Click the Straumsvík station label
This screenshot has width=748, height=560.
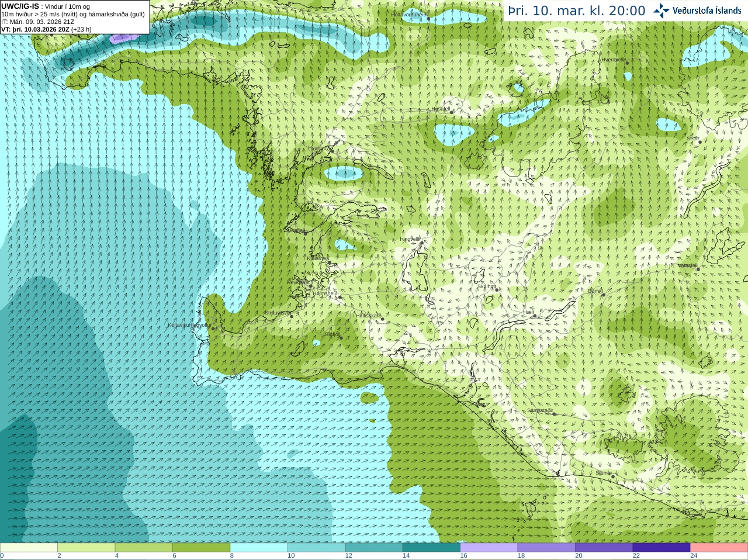click(277, 313)
